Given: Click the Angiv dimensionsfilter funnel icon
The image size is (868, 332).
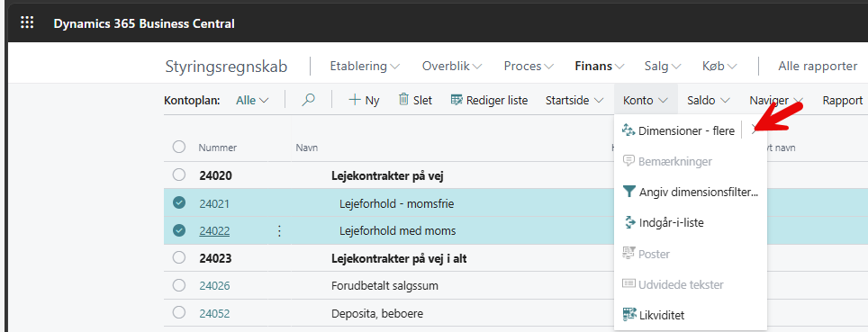Looking at the screenshot, I should click(x=628, y=192).
